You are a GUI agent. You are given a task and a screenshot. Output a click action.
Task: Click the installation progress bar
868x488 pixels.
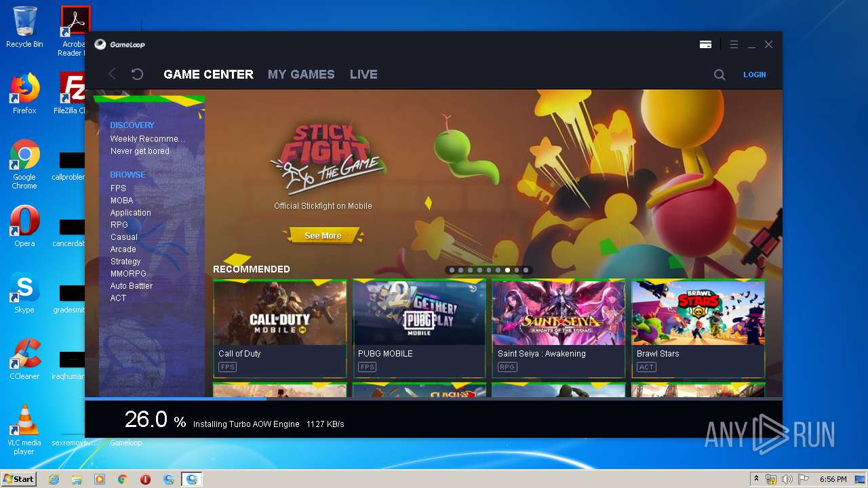(433, 399)
